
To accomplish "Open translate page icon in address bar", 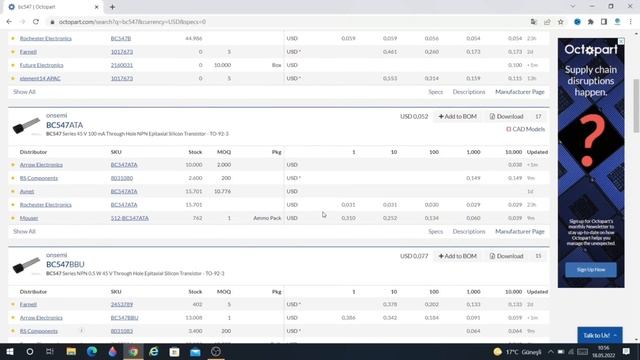I will coord(533,22).
